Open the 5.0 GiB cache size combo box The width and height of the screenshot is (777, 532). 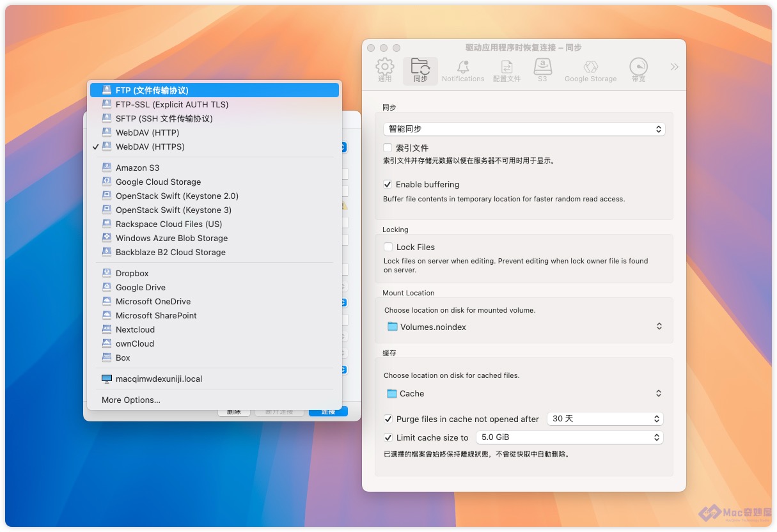(x=569, y=437)
